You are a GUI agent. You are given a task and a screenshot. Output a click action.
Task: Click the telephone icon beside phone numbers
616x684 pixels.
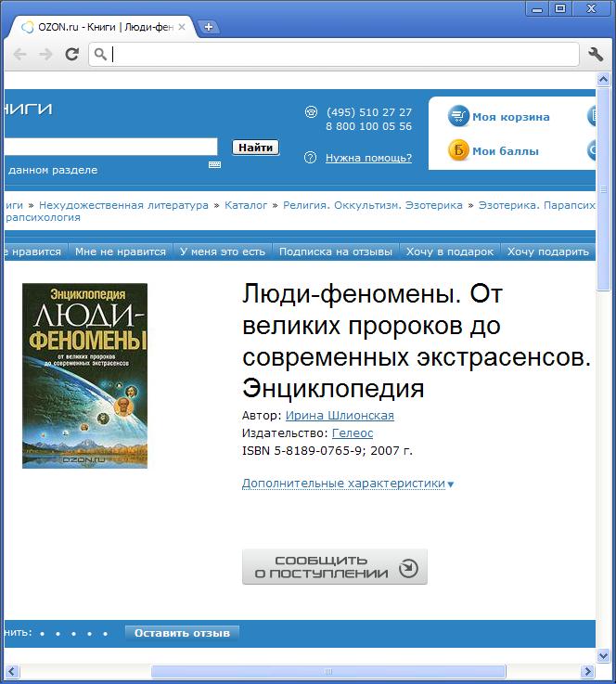[311, 112]
